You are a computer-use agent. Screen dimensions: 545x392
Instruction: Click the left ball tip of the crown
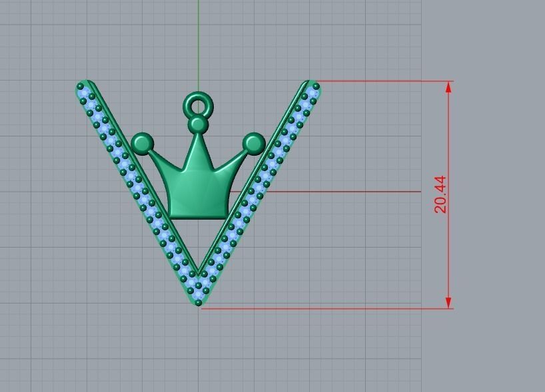[x=142, y=143]
